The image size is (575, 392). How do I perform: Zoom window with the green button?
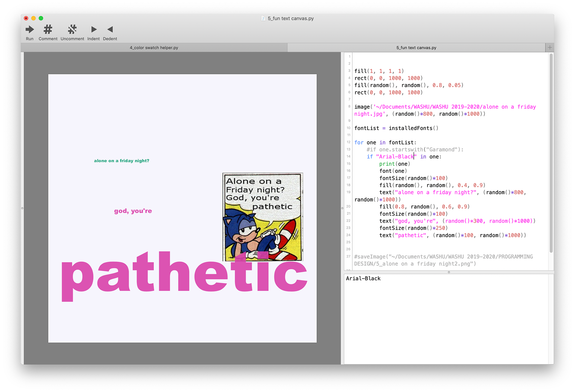point(41,18)
